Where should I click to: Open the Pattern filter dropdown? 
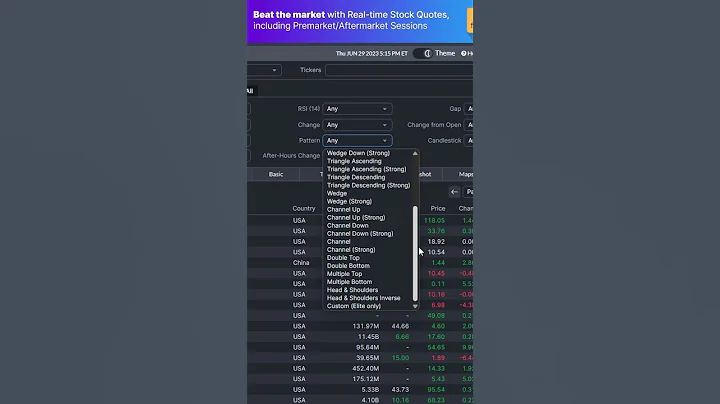click(357, 140)
